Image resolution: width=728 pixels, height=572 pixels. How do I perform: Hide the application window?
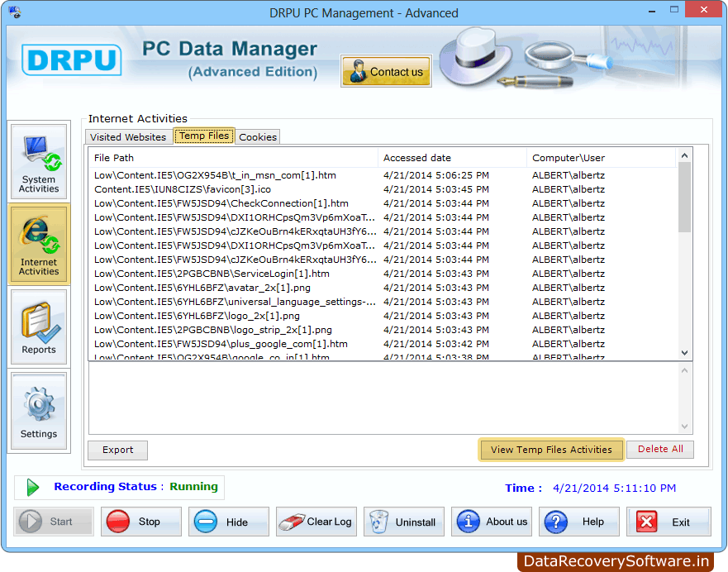coord(229,522)
